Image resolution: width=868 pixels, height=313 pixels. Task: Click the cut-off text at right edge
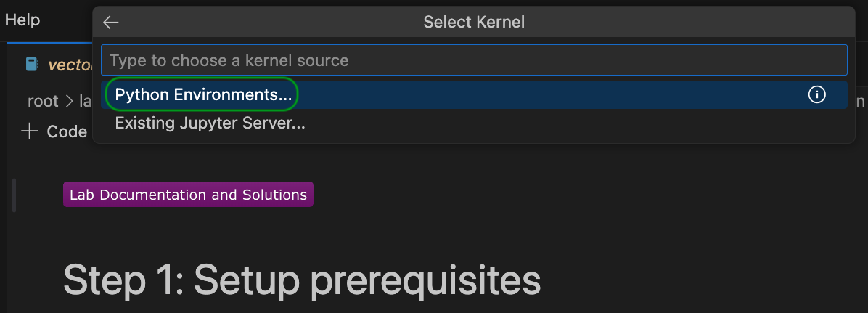[x=861, y=101]
